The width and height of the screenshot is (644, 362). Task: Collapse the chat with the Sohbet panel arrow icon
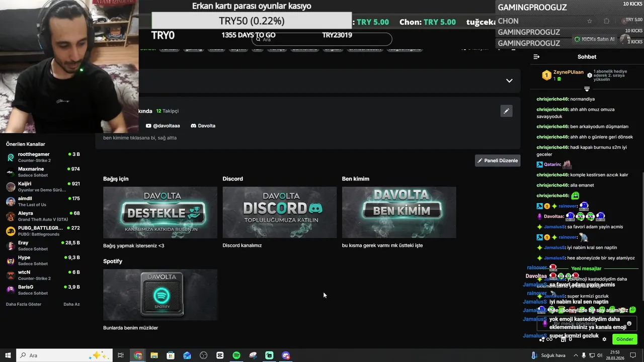536,57
